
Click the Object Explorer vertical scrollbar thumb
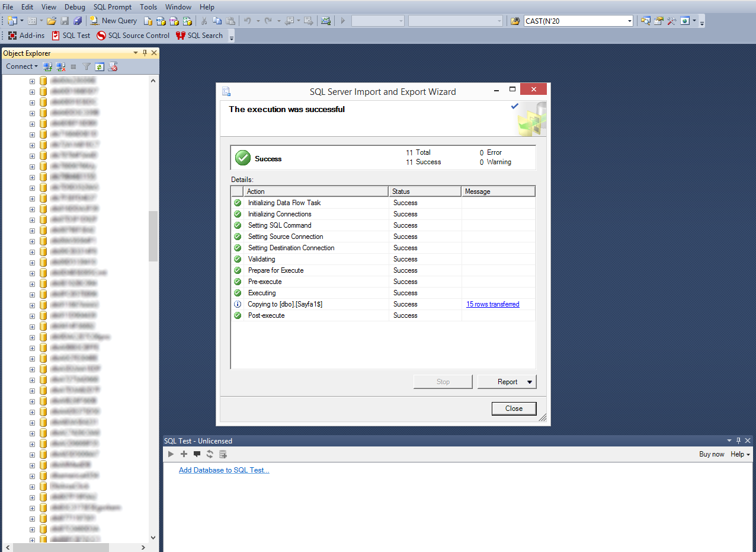tap(153, 236)
